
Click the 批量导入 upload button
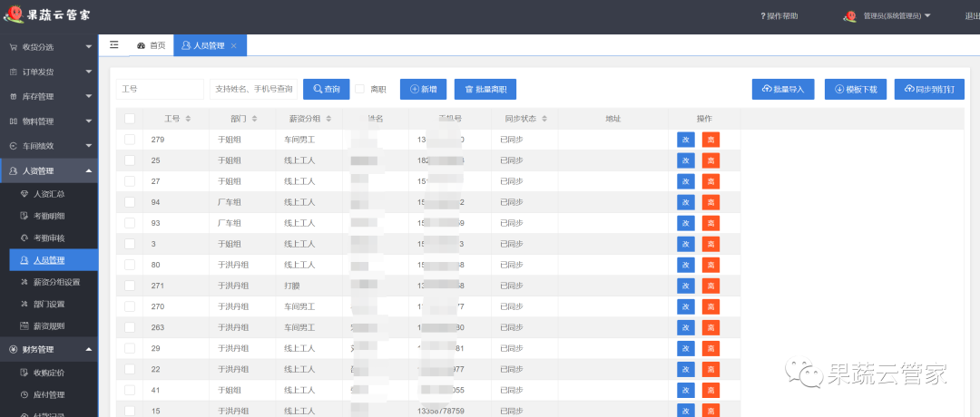782,89
